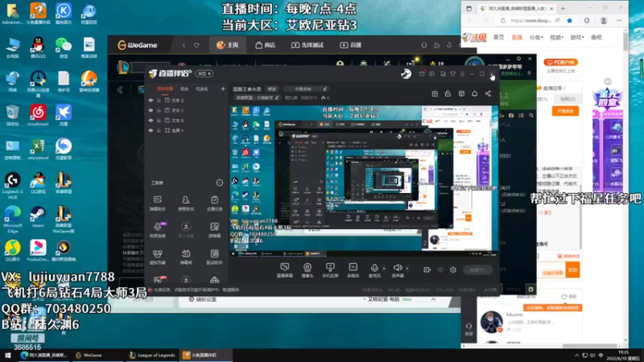Viewport: 644px width, 362px height.
Task: Click the Windows Start button
Action: 8,355
